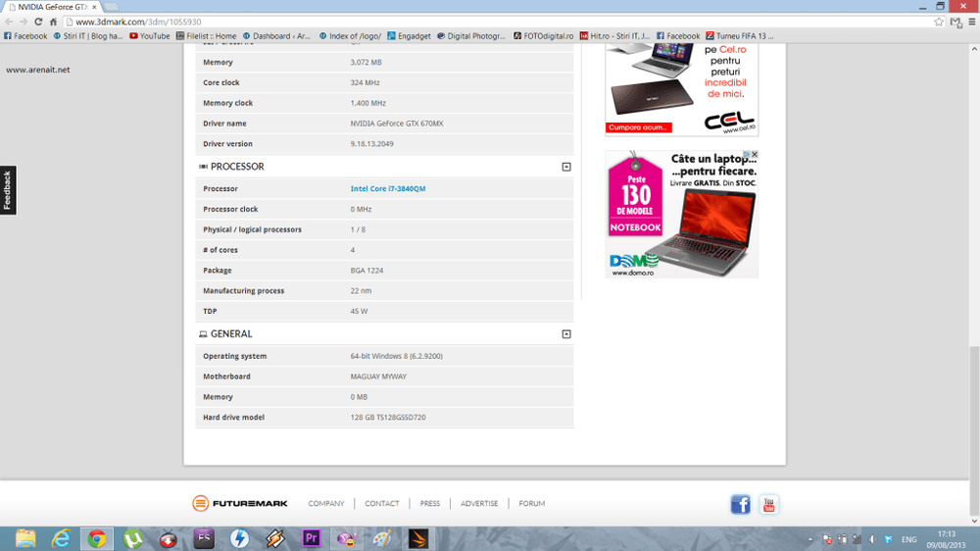Open the first Facebook bookmark
The width and height of the screenshot is (980, 551).
click(x=25, y=36)
